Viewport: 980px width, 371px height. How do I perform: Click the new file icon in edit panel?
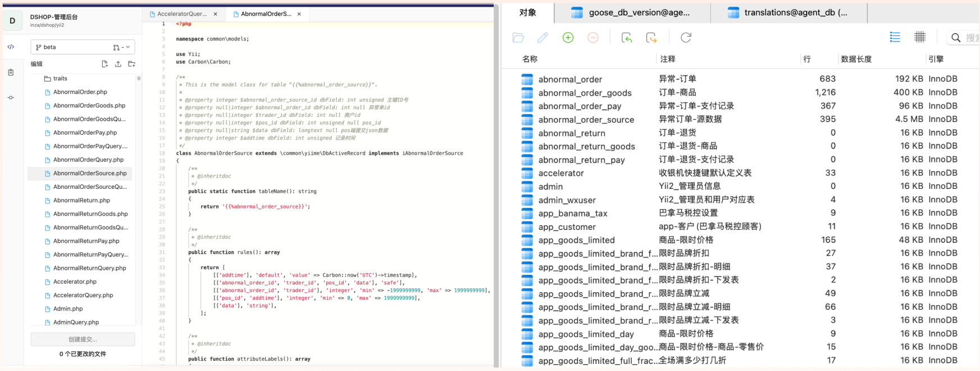[104, 64]
